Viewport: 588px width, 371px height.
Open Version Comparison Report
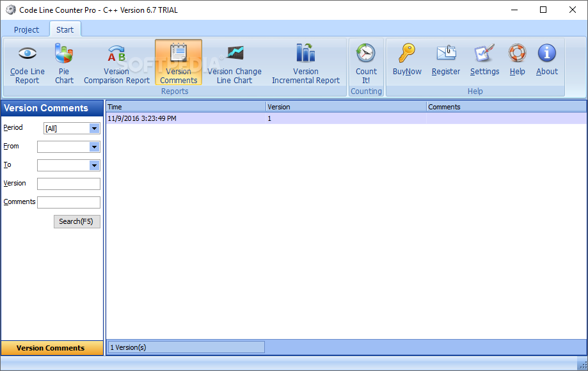point(116,63)
